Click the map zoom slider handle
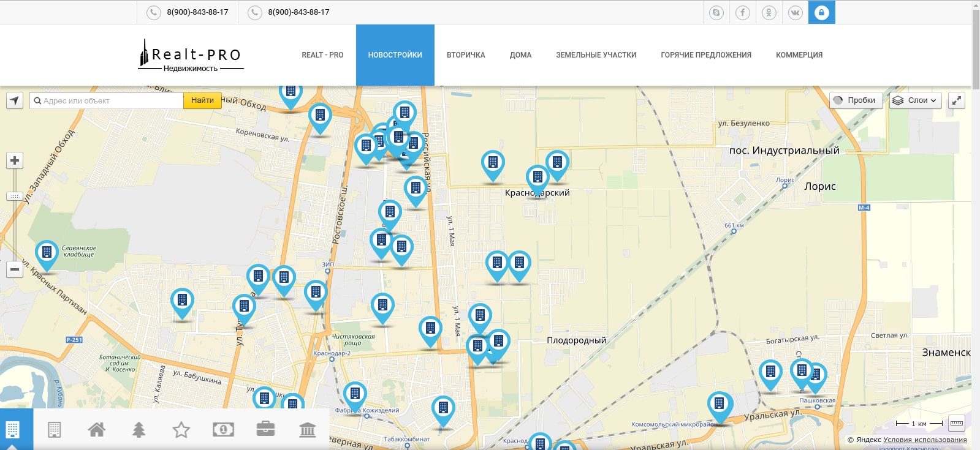Viewport: 980px width, 450px height. click(15, 197)
